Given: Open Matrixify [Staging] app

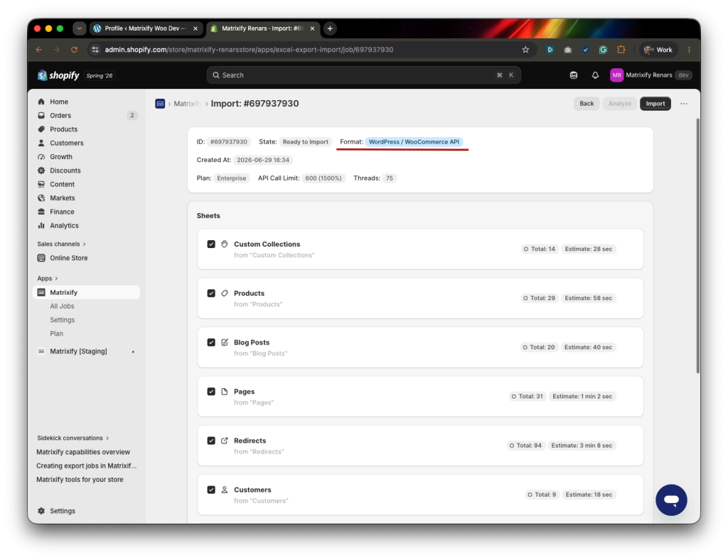Looking at the screenshot, I should (x=78, y=351).
